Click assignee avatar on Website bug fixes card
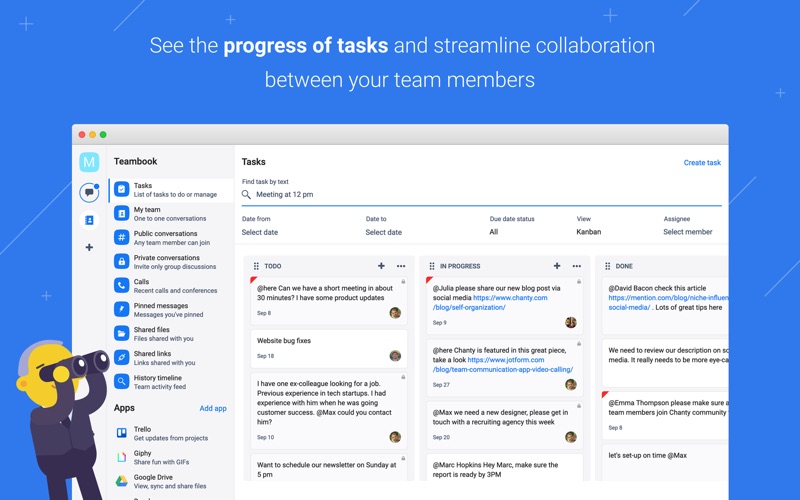 (x=395, y=356)
